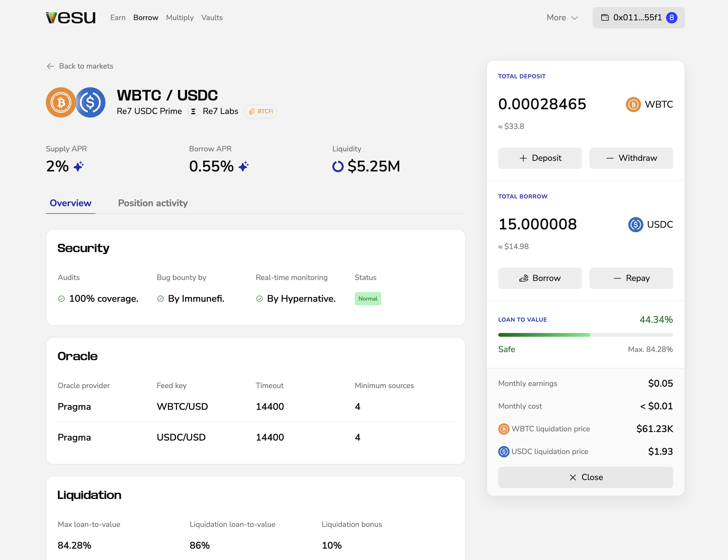Click the Borrow APR sparkle icon
This screenshot has height=560, width=728.
tap(244, 166)
